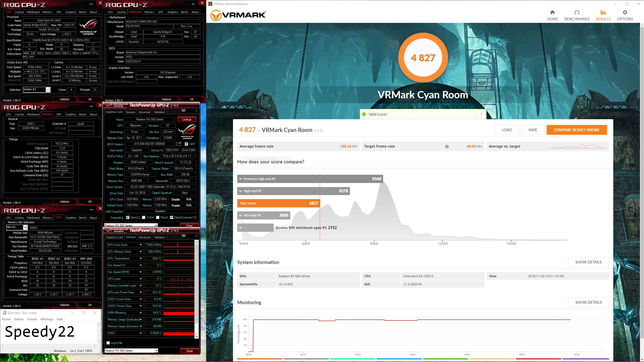Open GPU Load sensor dropdown
The height and width of the screenshot is (362, 644).
(x=141, y=279)
